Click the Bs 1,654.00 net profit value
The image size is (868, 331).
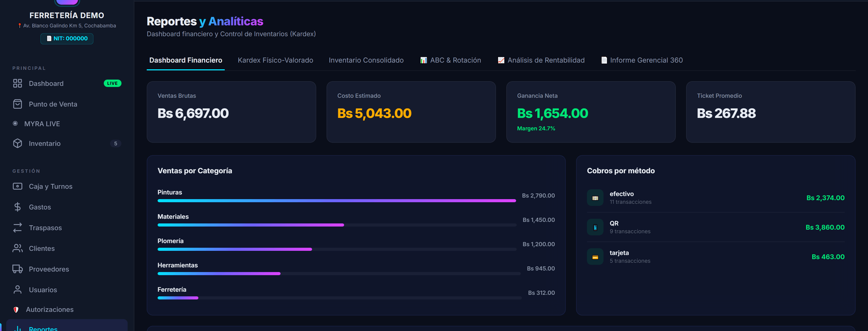(x=552, y=113)
